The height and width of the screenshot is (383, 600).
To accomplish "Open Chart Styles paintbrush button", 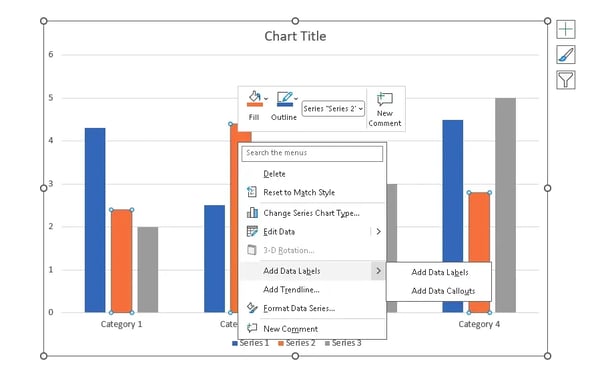I will point(566,55).
